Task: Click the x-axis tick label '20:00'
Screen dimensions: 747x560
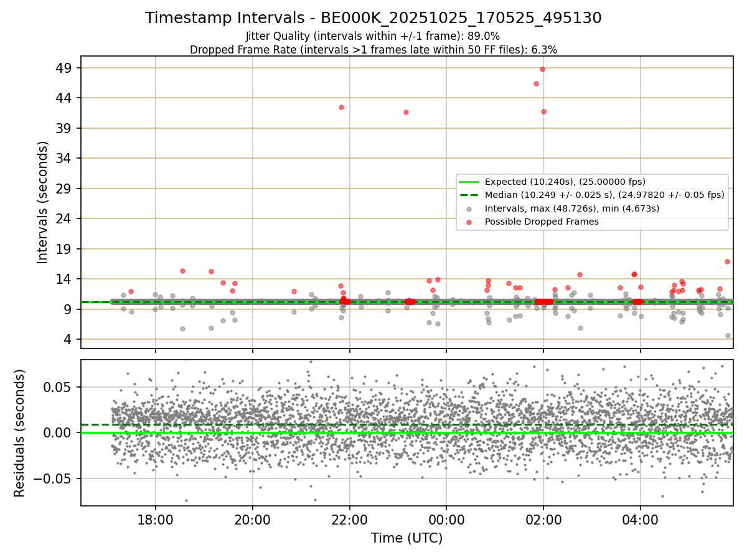Action: [x=253, y=519]
